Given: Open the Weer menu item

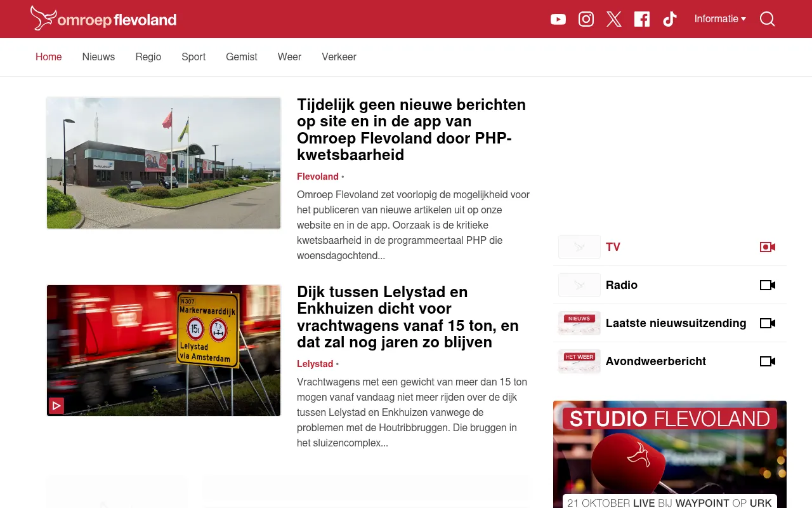Looking at the screenshot, I should coord(289,57).
